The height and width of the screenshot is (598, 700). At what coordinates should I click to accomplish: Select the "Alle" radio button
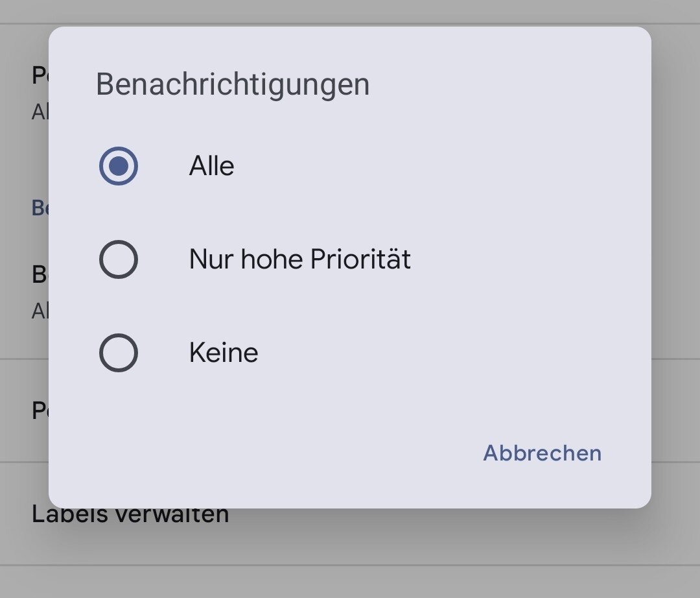tap(119, 166)
